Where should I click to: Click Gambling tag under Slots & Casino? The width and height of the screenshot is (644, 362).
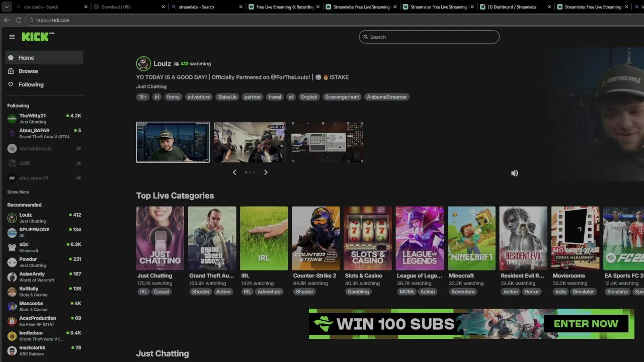tap(358, 292)
